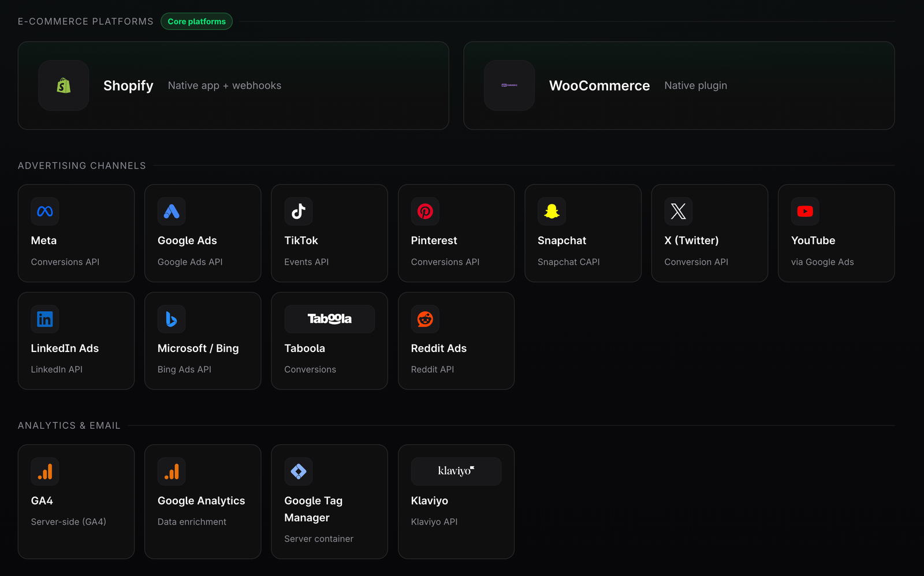The height and width of the screenshot is (576, 924).
Task: Click the Google Analytics card title
Action: (x=201, y=501)
